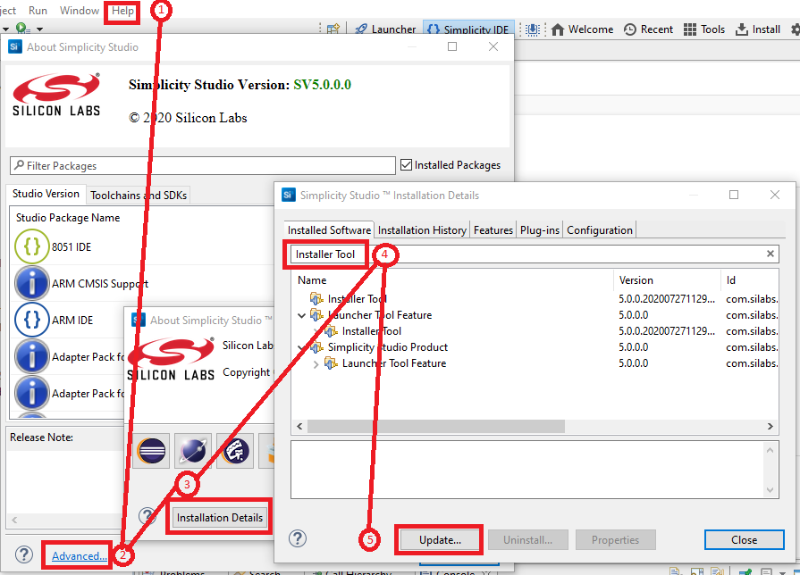Select the Installation History tab
This screenshot has height=575, width=800.
[x=422, y=230]
